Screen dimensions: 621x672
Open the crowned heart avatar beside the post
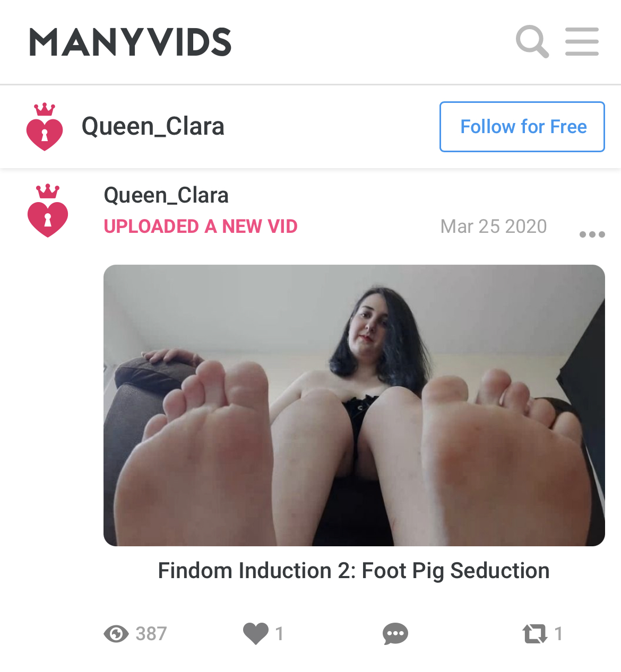pos(48,211)
